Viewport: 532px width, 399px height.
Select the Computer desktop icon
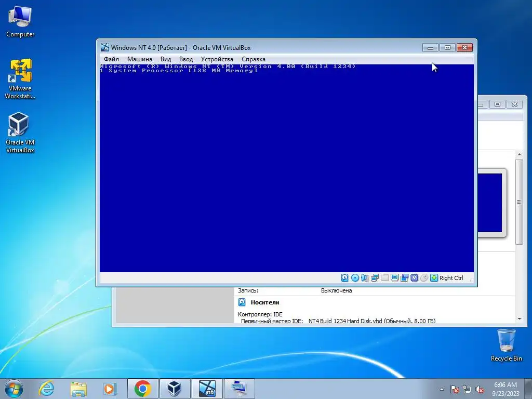20,21
